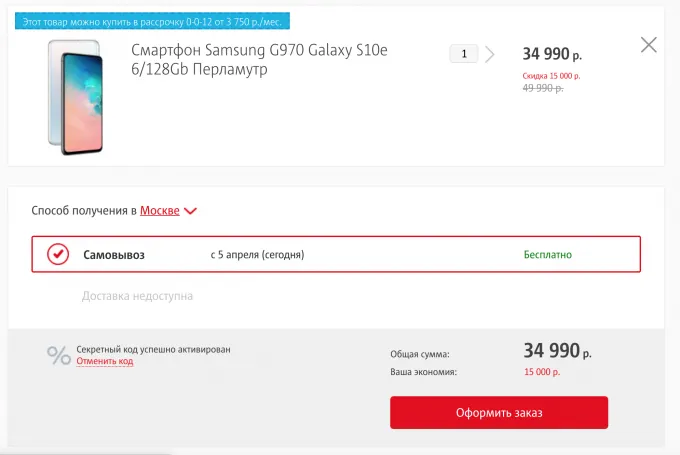680x455 pixels.
Task: Click Отменить код link
Action: (104, 361)
